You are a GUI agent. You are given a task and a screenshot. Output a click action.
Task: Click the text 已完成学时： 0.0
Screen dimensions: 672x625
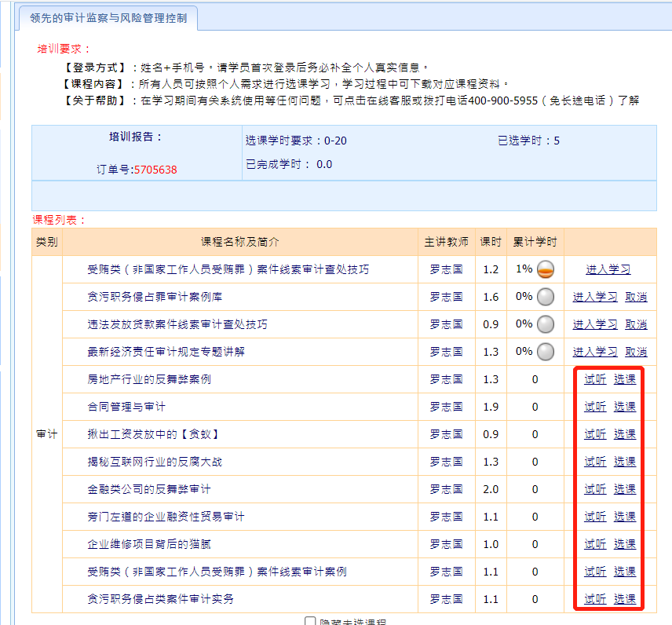[x=289, y=164]
